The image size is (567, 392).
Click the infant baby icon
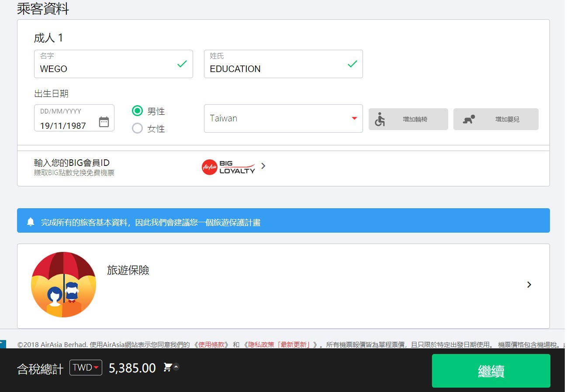pyautogui.click(x=469, y=119)
